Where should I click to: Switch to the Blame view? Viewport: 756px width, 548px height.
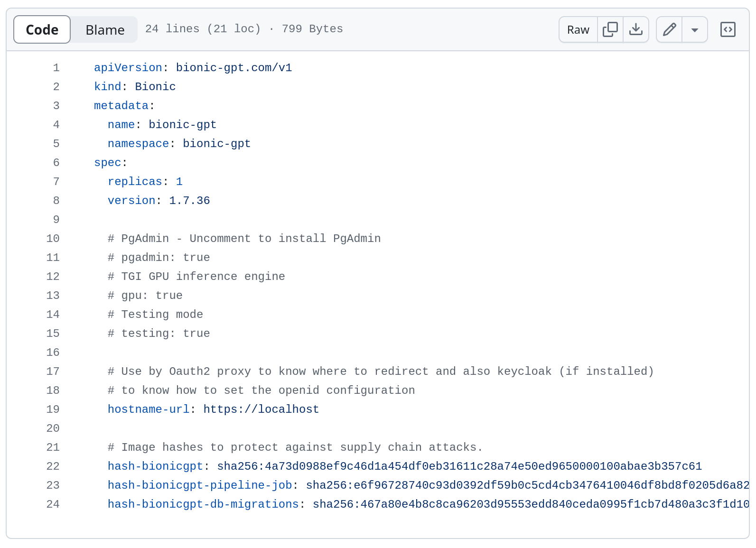pos(105,29)
